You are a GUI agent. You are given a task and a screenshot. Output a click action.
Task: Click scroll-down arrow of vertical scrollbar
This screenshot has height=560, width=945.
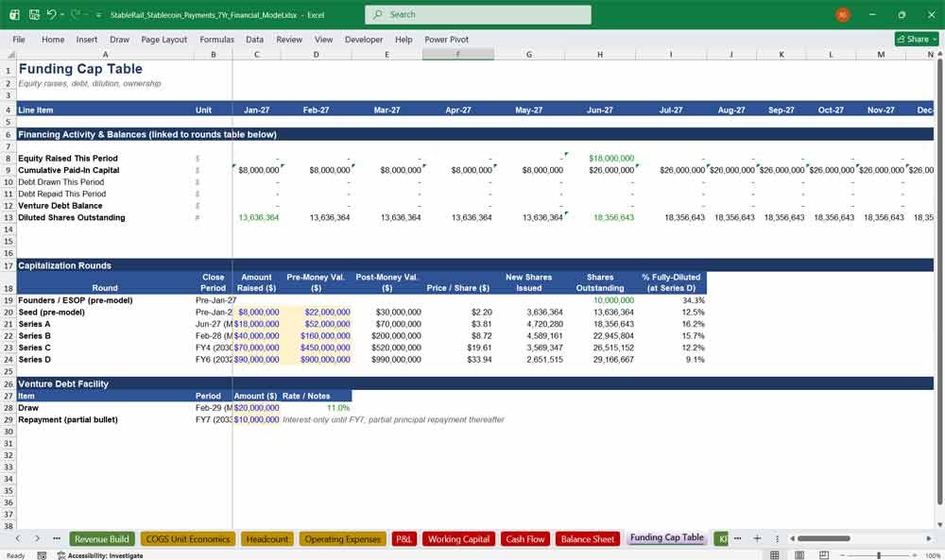point(939,525)
